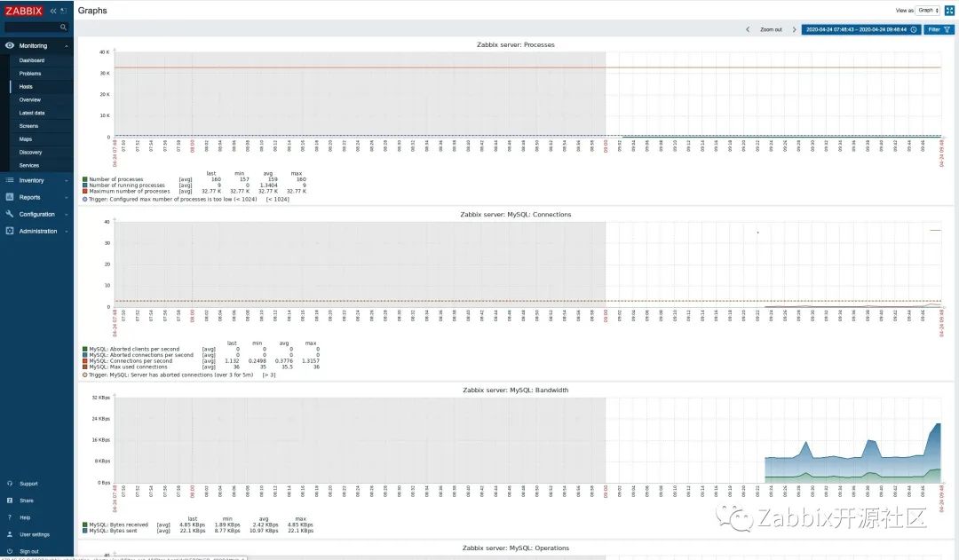Click the Administration gear icon
The height and width of the screenshot is (560, 959).
click(x=10, y=231)
